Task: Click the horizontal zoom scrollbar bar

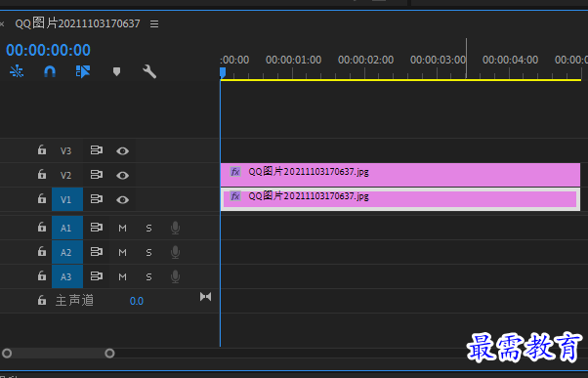Action: (59, 354)
